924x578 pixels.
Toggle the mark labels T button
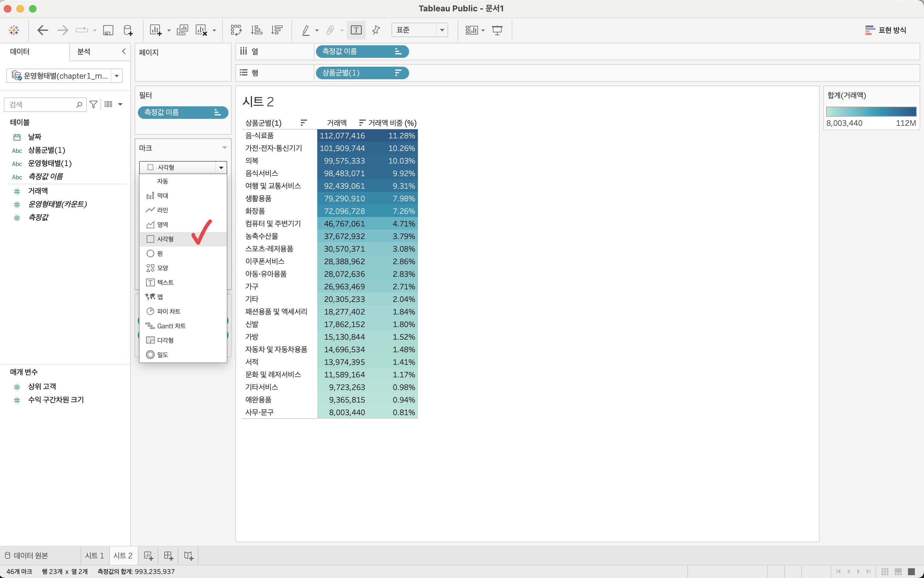356,30
